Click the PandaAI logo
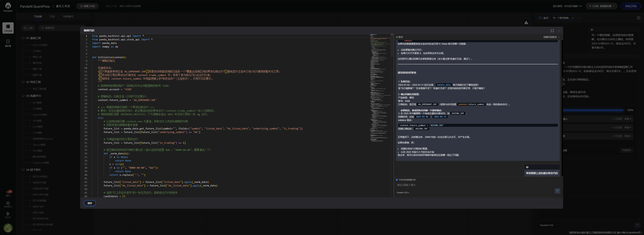 point(8,7)
